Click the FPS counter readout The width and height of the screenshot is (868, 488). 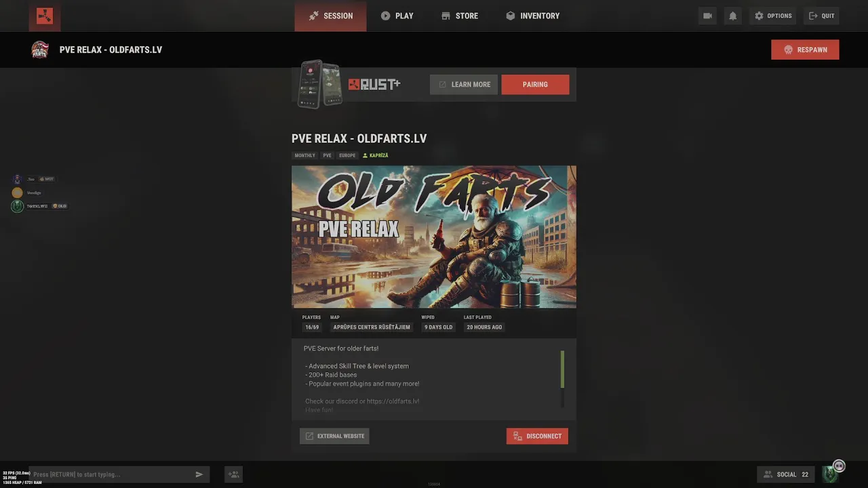pyautogui.click(x=17, y=473)
